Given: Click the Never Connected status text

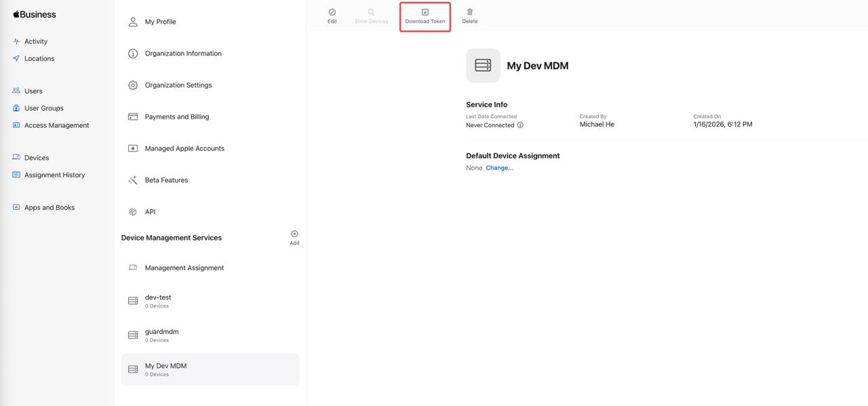Looking at the screenshot, I should click(x=490, y=125).
